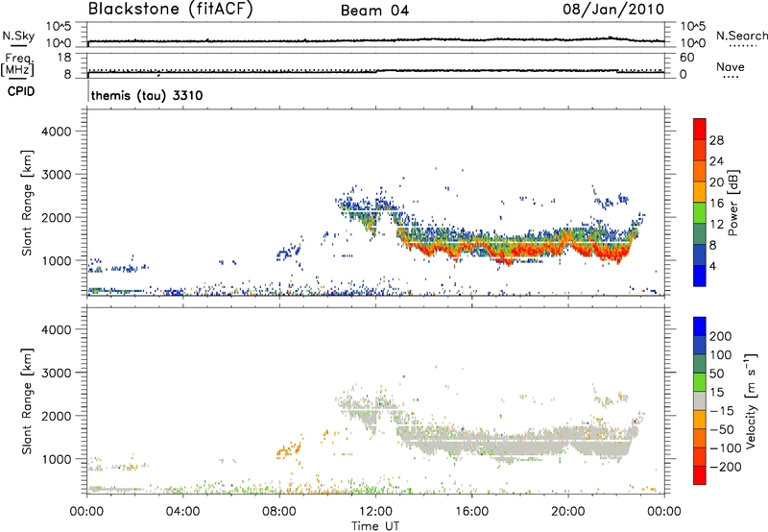Viewport: 768px width, 532px height.
Task: Click the frequency axis value '18'
Action: point(64,58)
